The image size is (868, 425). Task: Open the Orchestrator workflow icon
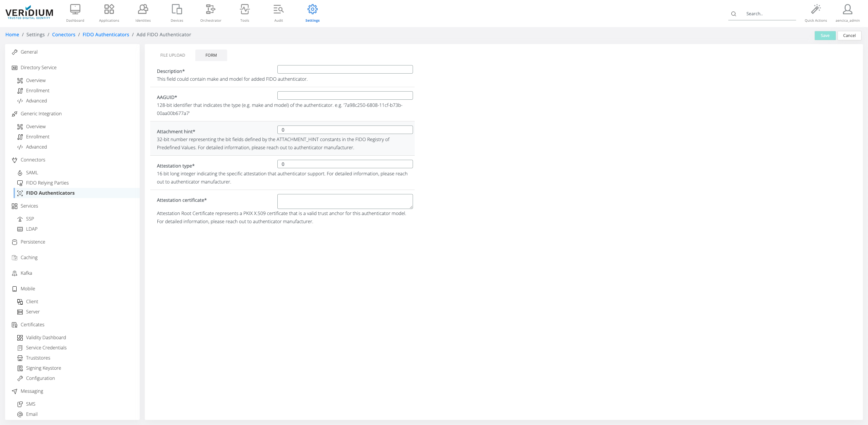point(211,9)
